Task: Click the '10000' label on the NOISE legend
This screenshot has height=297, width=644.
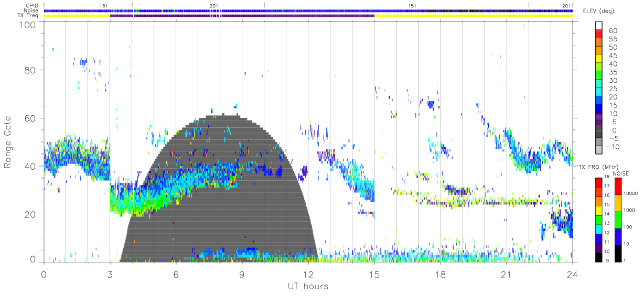Action: [x=632, y=194]
